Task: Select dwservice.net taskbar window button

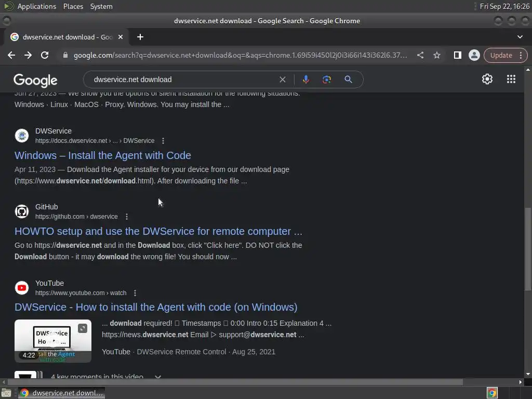Action: point(61,393)
